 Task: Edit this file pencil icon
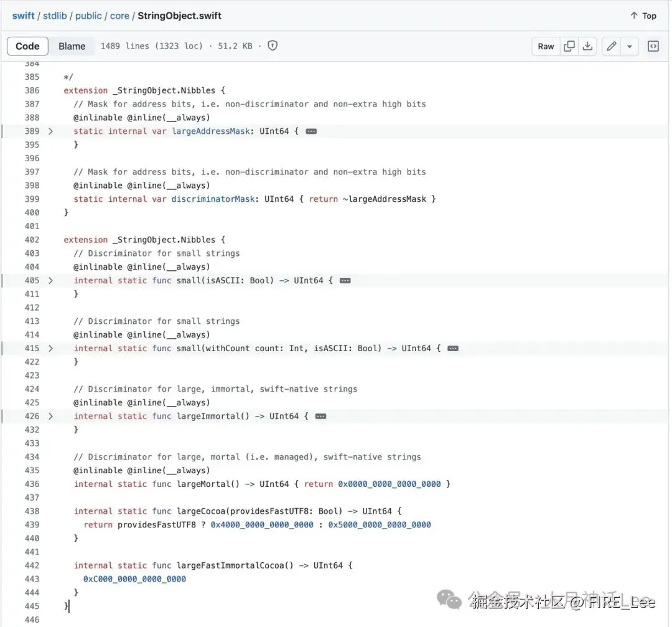[x=612, y=46]
